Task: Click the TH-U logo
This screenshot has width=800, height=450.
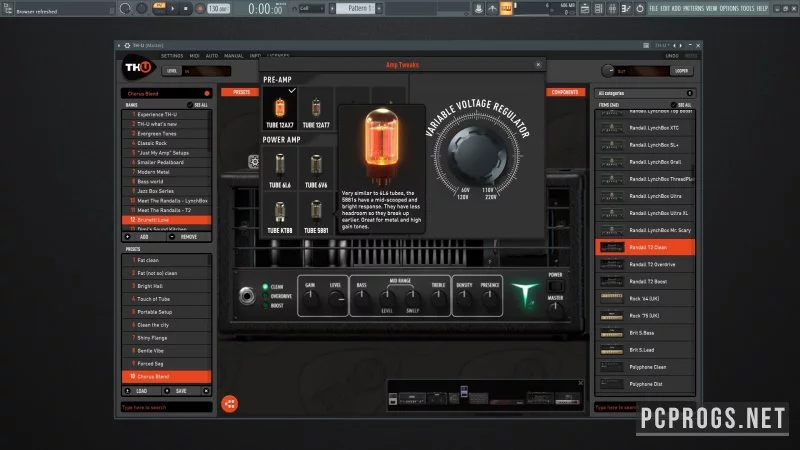Action: (139, 68)
